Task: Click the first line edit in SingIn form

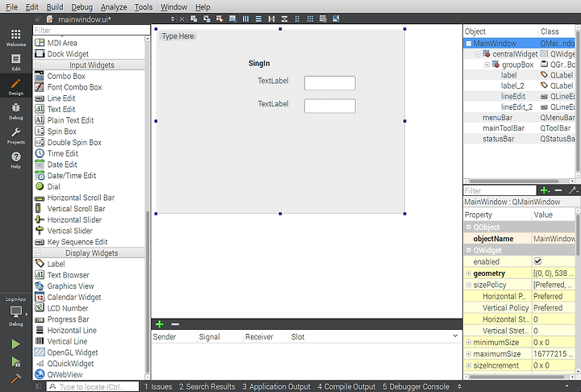Action: [x=330, y=83]
